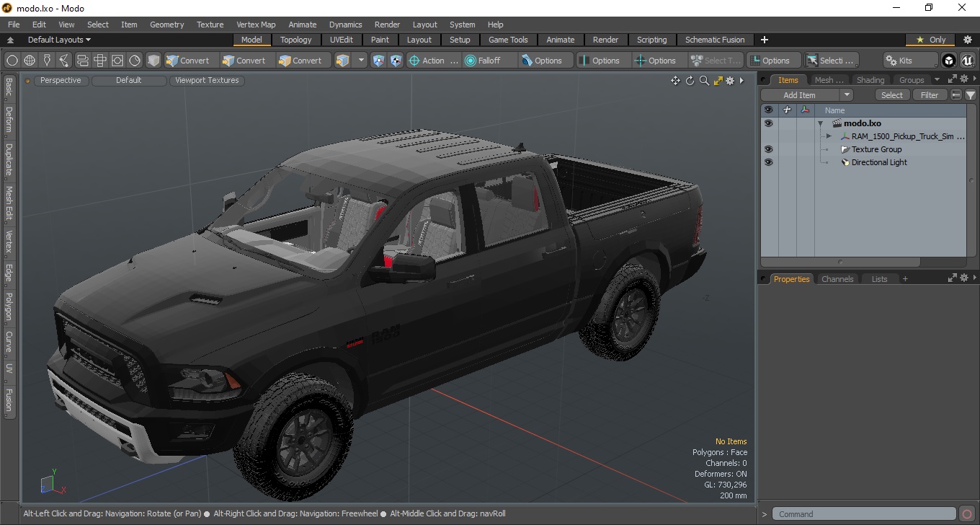Maximize viewport with yellow arrows icon
Viewport: 980px width, 525px height.
pyautogui.click(x=718, y=81)
